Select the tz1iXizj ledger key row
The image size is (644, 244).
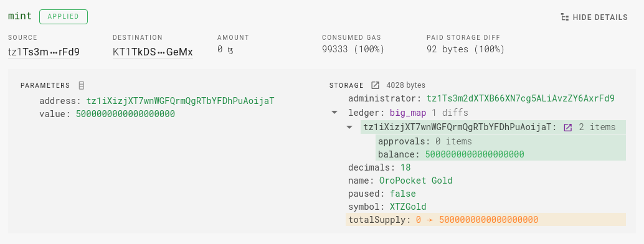(493, 128)
